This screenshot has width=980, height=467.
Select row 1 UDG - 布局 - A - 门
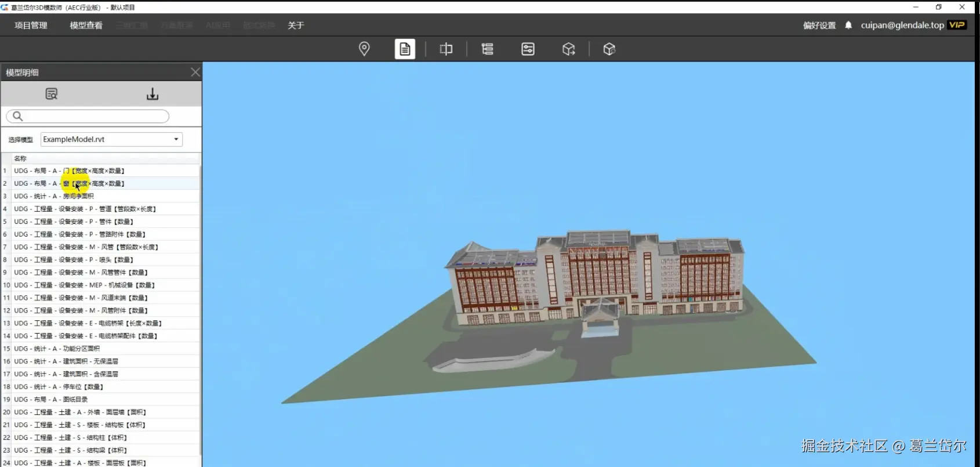(x=100, y=171)
